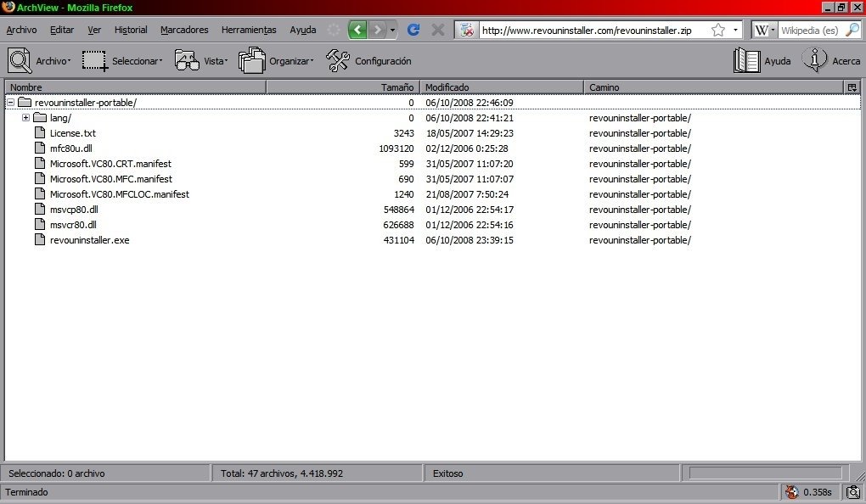Open the Vista view options

click(x=201, y=61)
